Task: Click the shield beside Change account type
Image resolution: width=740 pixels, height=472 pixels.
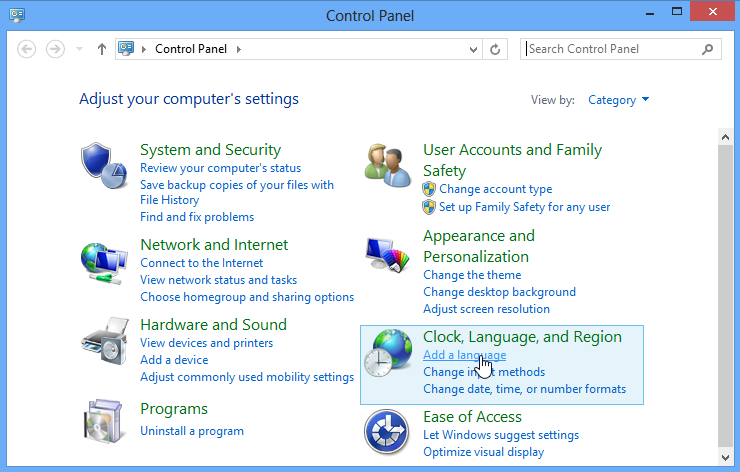Action: click(x=429, y=189)
